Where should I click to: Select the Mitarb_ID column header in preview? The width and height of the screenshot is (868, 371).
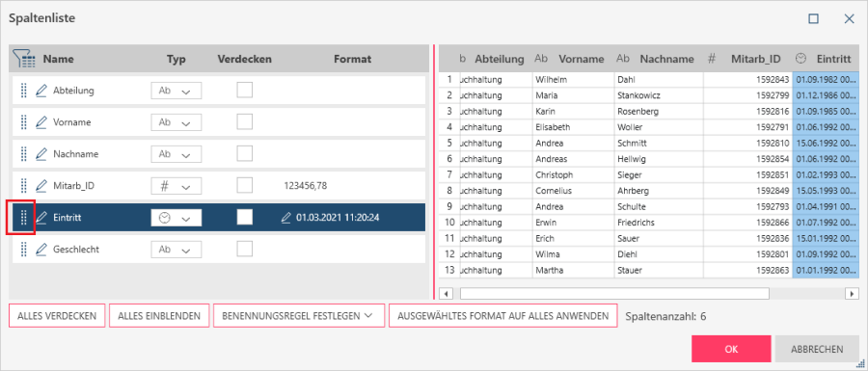755,59
